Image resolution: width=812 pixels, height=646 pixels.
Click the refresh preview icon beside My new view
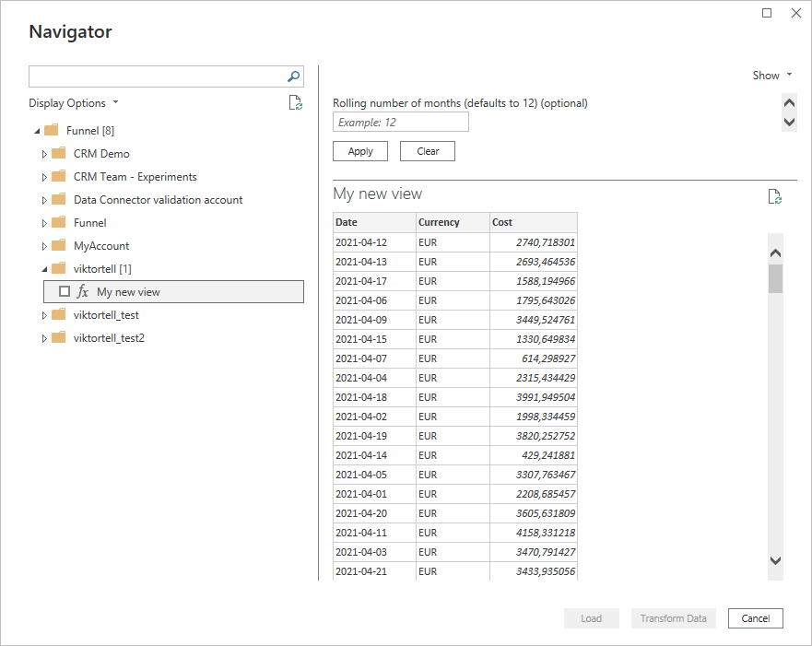775,196
